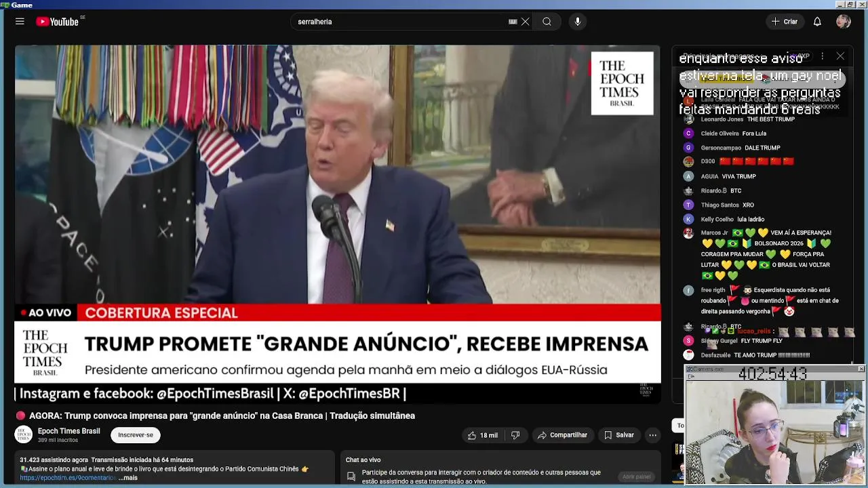Clear the search text with the X icon

click(525, 22)
